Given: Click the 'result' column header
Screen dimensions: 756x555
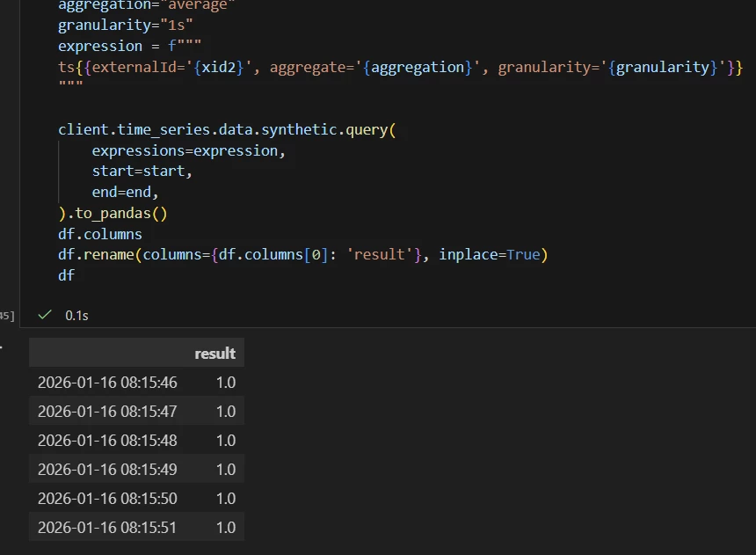Looking at the screenshot, I should click(214, 354).
